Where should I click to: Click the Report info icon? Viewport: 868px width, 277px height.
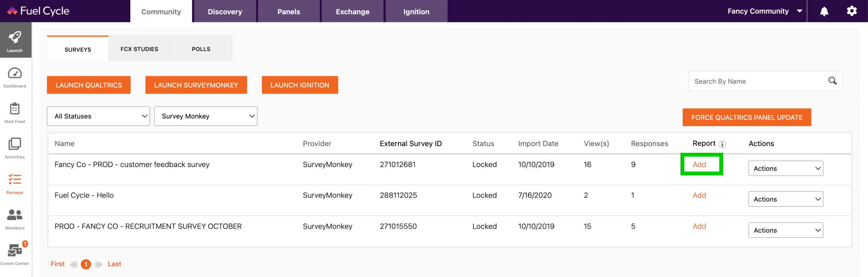pyautogui.click(x=722, y=144)
